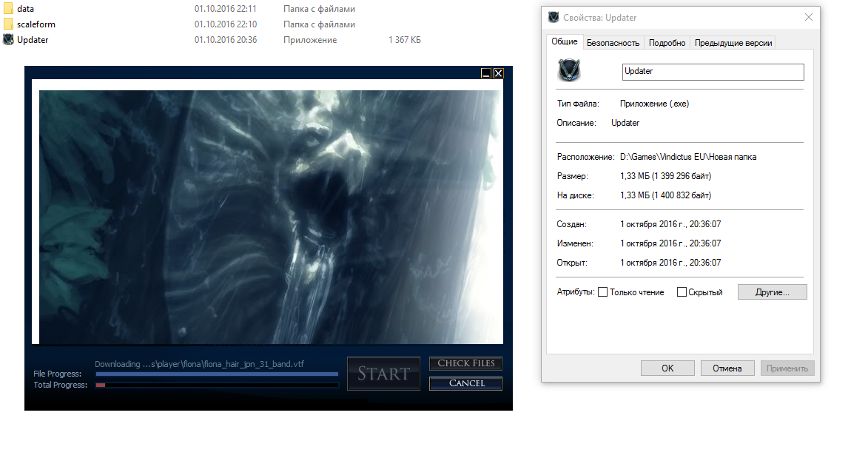Open the Другие... attributes button
Image resolution: width=868 pixels, height=458 pixels.
point(773,292)
